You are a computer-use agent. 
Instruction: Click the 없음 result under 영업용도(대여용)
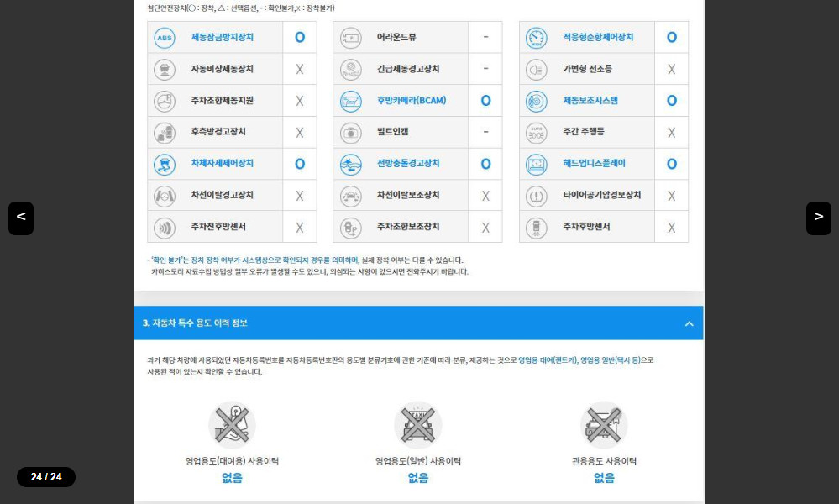tap(232, 478)
